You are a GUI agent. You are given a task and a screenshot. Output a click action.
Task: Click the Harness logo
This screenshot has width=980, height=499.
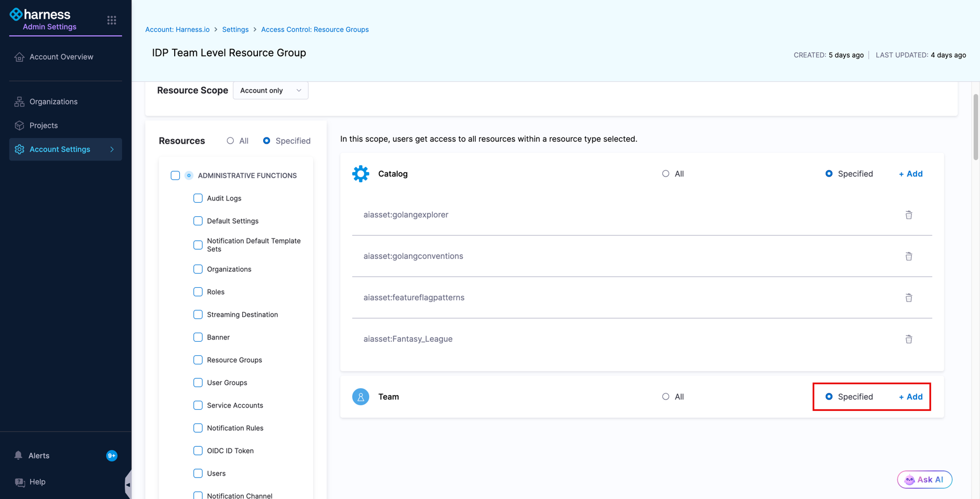pos(40,14)
